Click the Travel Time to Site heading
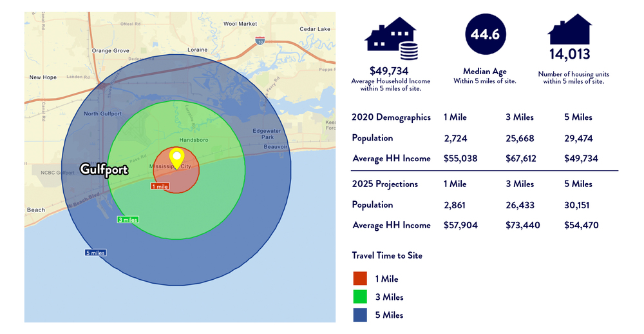 click(x=387, y=255)
